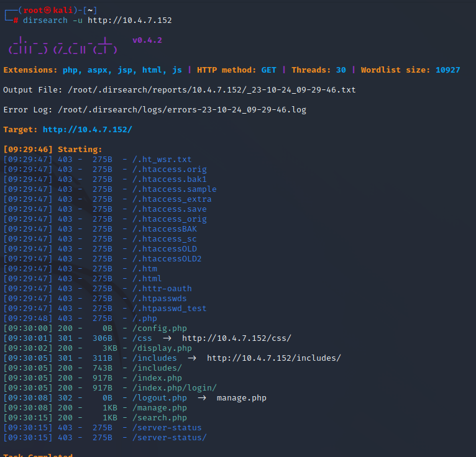Click the [09:29:46] Starting: line
Screen dimensions: 476x457
(x=53, y=150)
